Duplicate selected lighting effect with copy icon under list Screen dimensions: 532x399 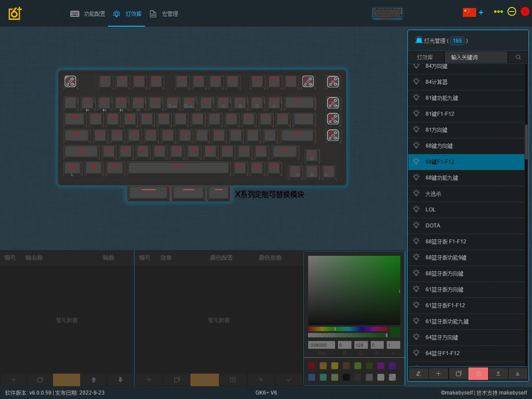[458, 374]
